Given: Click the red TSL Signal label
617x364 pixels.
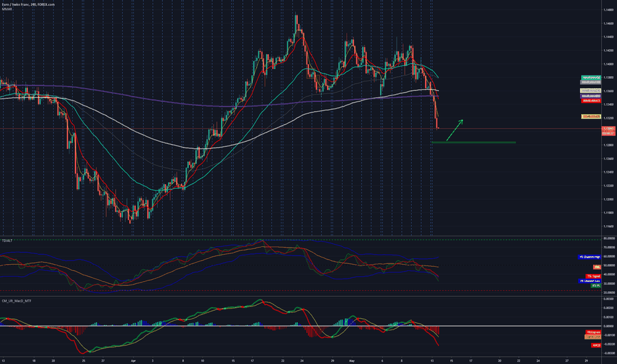Looking at the screenshot, I should (593, 276).
